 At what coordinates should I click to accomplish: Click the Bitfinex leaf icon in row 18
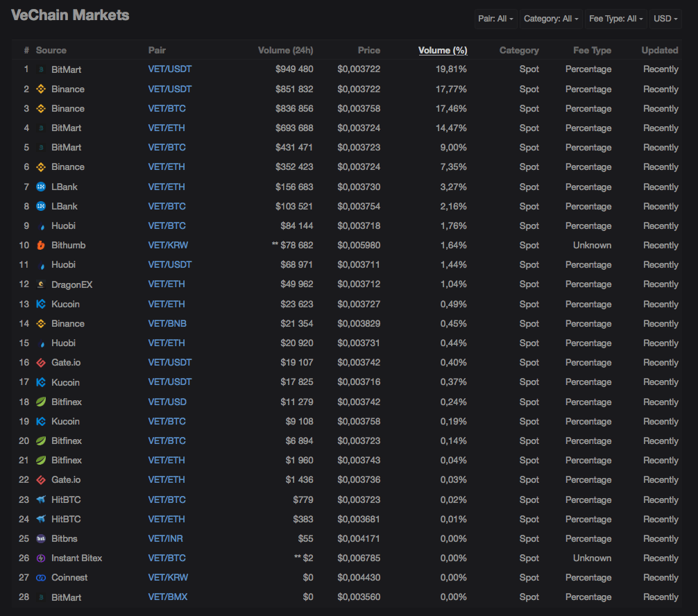(x=41, y=402)
